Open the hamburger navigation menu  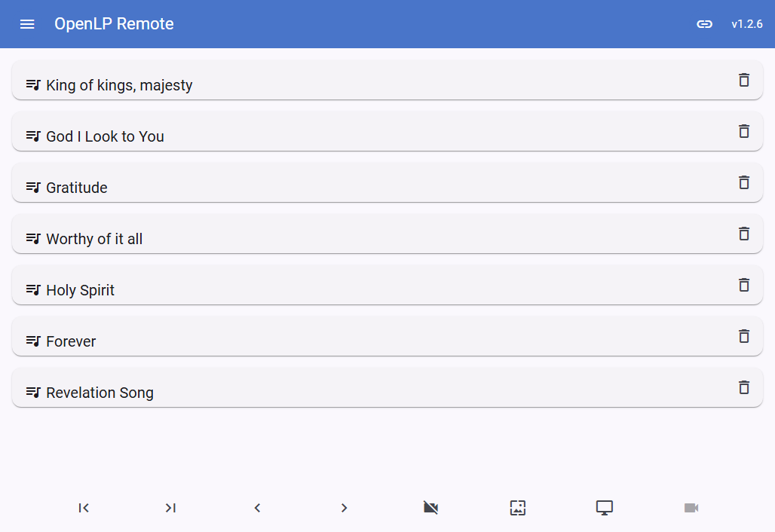pyautogui.click(x=27, y=24)
